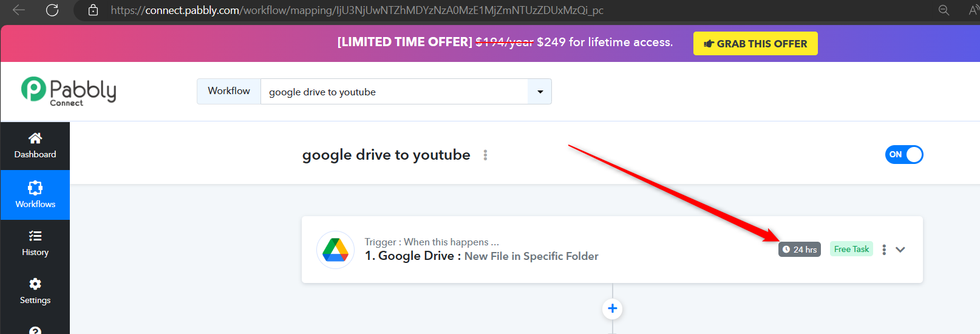Reload the page with the refresh icon
980x334 pixels.
pyautogui.click(x=52, y=10)
